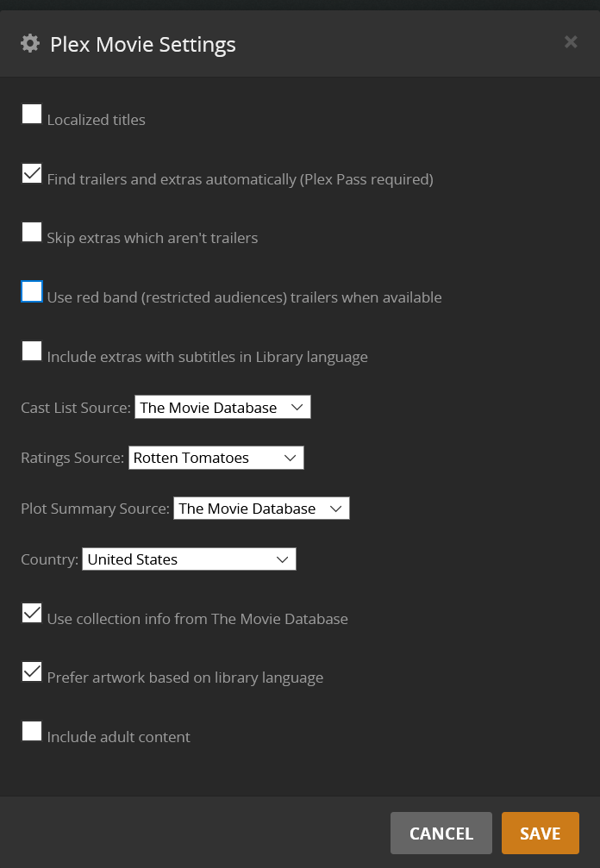The width and height of the screenshot is (600, 868).
Task: Click the Cast List Source label
Action: pyautogui.click(x=75, y=408)
